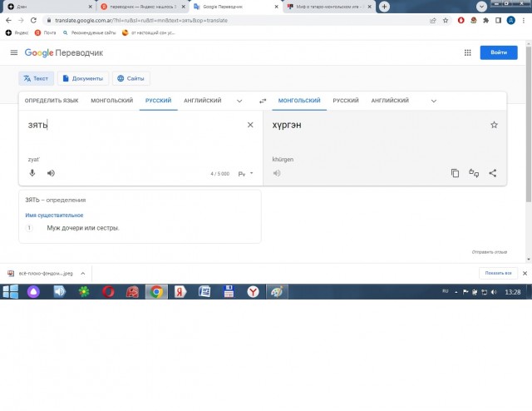Expand options for downloaded jpeg file
This screenshot has height=411, width=532.
tap(83, 274)
